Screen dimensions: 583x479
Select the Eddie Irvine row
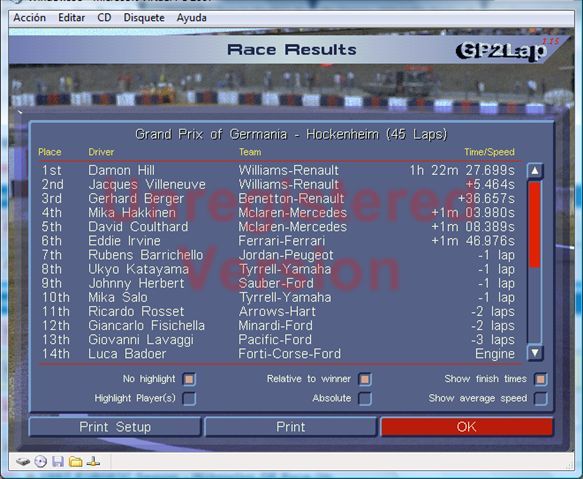tap(278, 241)
